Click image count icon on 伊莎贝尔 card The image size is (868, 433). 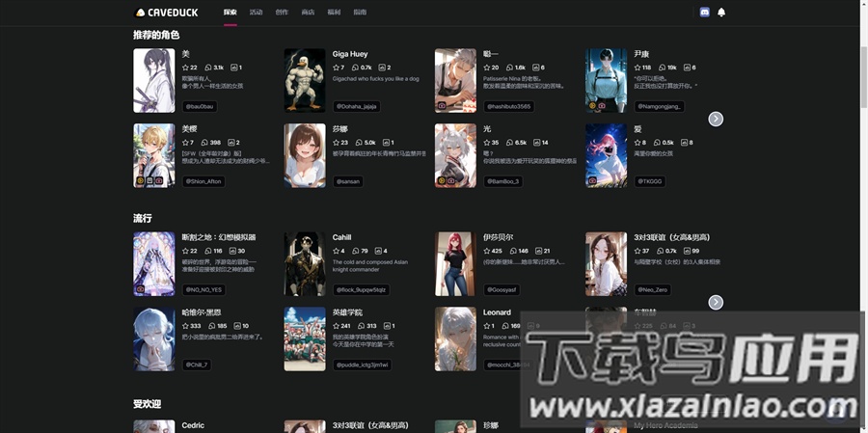tap(538, 251)
